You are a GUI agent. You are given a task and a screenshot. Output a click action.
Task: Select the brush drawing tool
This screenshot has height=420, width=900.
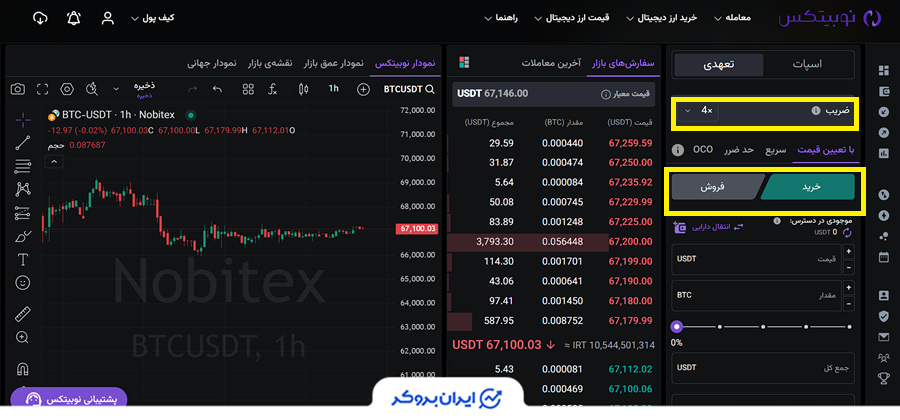pos(23,236)
